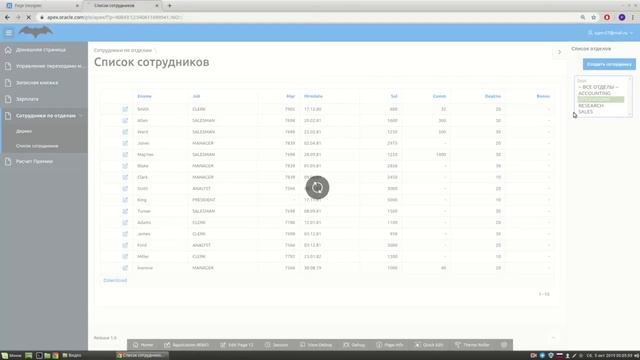Viewport: 640px width, 360px height.
Task: Click the browser zoom magnifier icon
Action: tap(583, 17)
